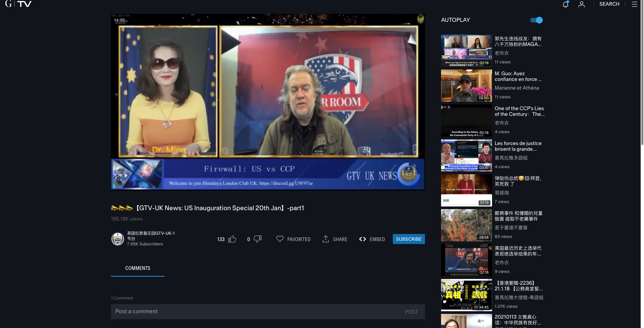This screenshot has height=328, width=644.
Task: Click the thumbs-up like icon
Action: pyautogui.click(x=232, y=239)
